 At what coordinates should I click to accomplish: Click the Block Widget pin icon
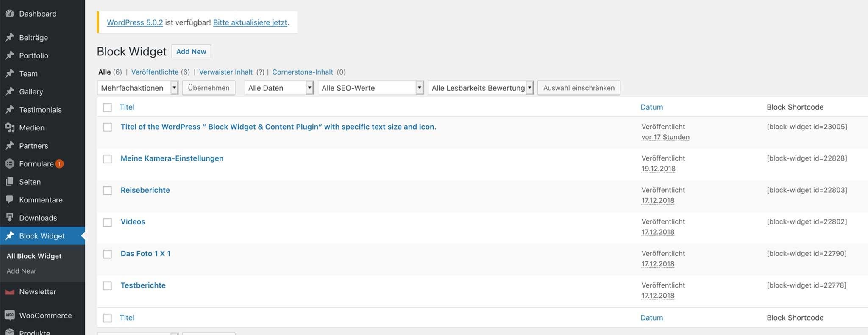(10, 236)
